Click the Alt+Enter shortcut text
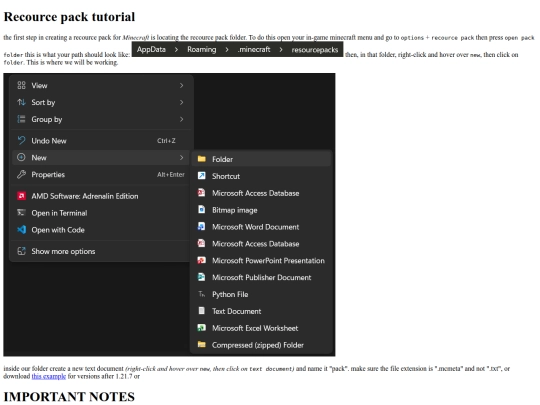540x405 pixels. 171,175
